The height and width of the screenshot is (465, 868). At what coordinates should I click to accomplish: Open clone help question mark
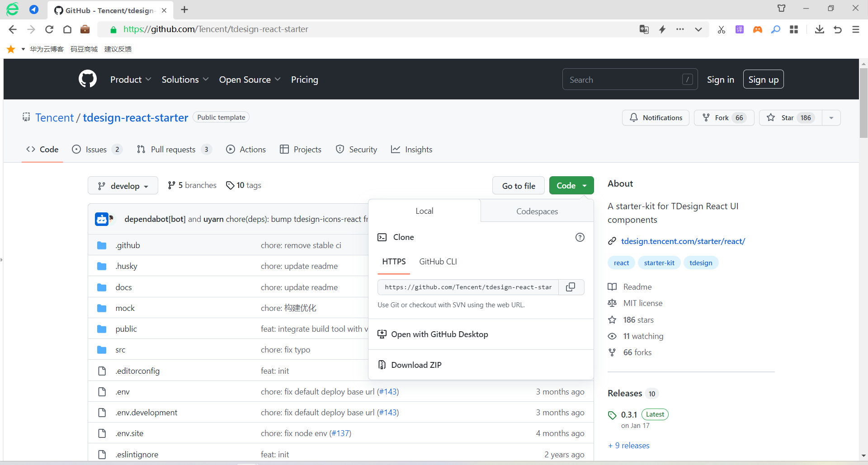click(580, 237)
